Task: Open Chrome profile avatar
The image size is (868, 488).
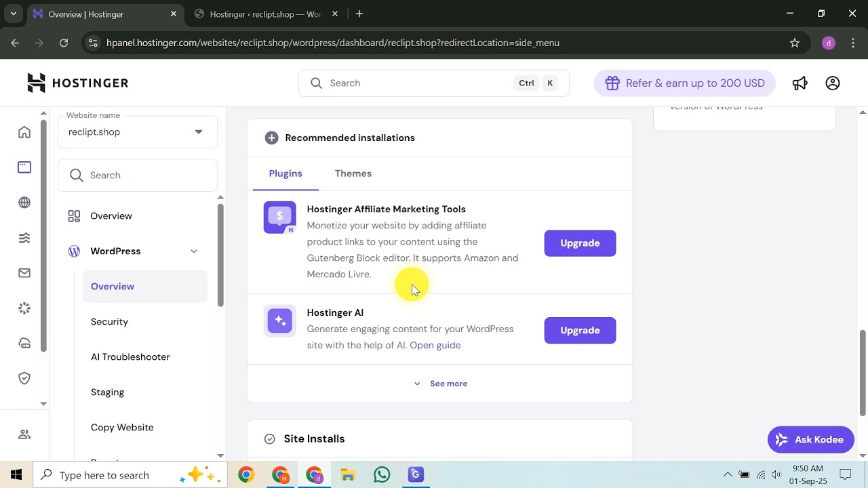Action: [x=828, y=43]
